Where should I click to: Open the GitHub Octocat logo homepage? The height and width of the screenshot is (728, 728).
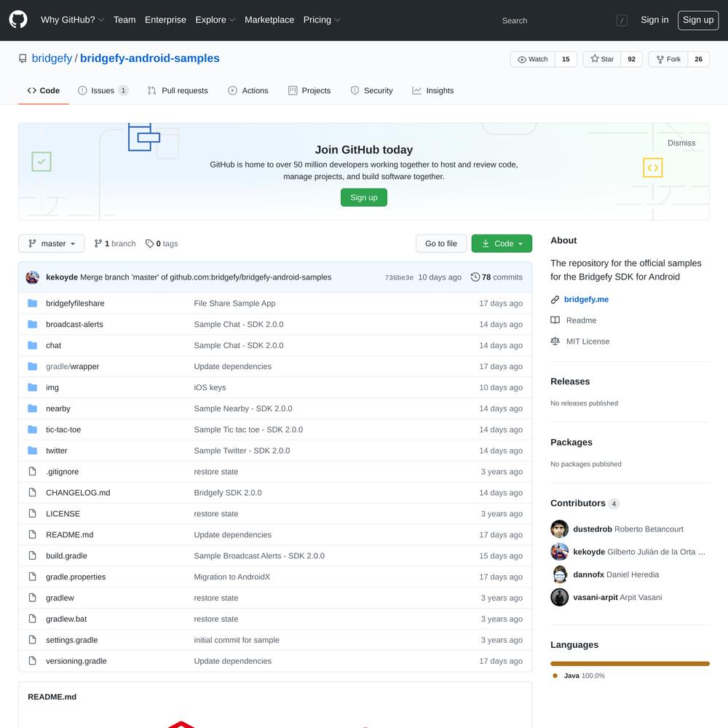[18, 20]
